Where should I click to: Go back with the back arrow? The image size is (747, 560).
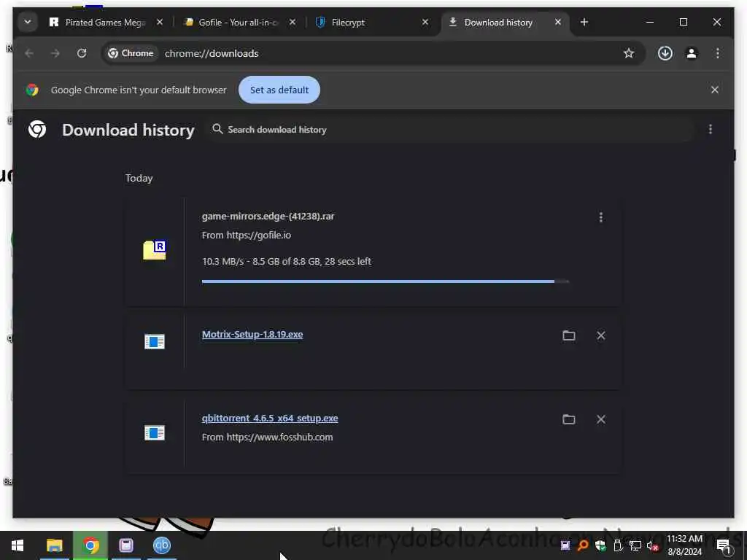click(29, 53)
